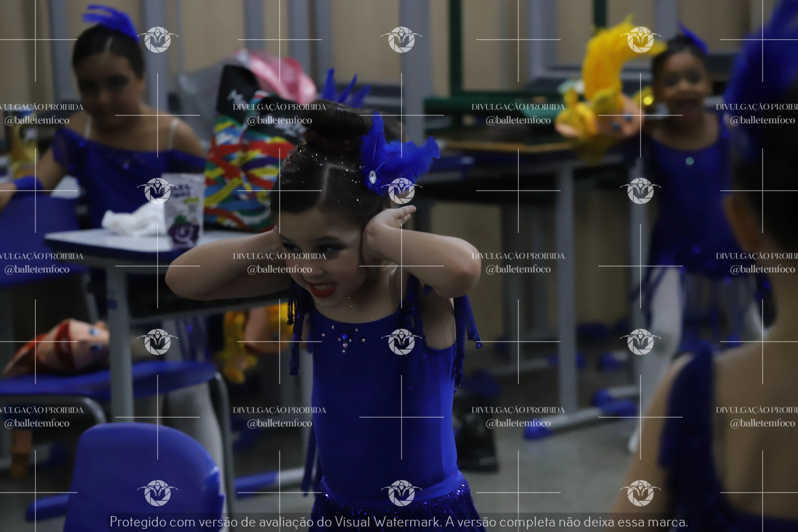Click the camera logo at the top-left feathered headpiece
Viewport: 798px width, 532px height.
[x=157, y=40]
